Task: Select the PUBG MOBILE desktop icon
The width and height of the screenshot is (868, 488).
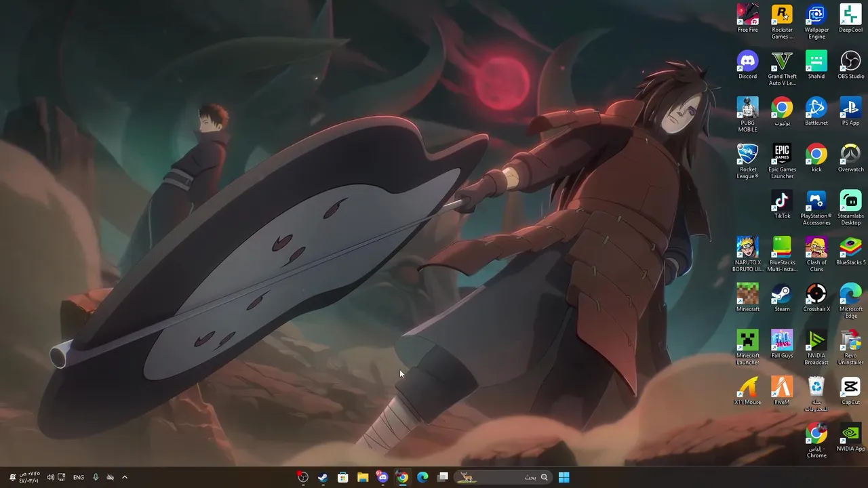Action: (x=747, y=115)
